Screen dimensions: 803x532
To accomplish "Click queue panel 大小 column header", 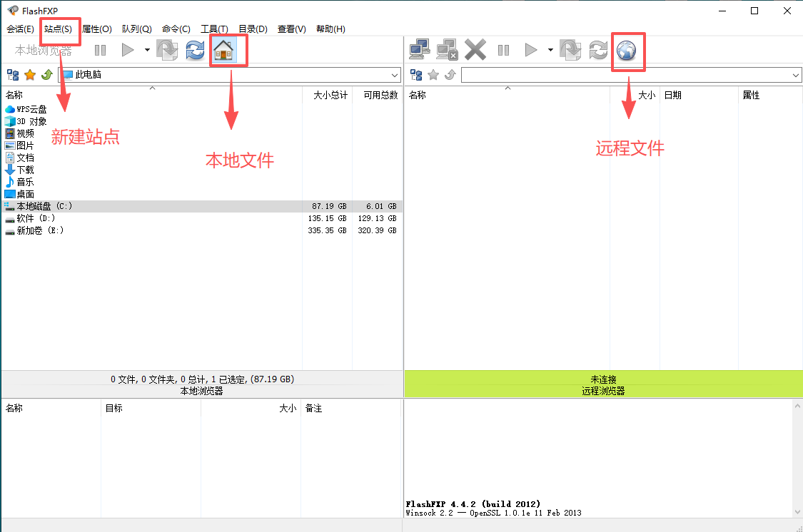I will coord(251,408).
